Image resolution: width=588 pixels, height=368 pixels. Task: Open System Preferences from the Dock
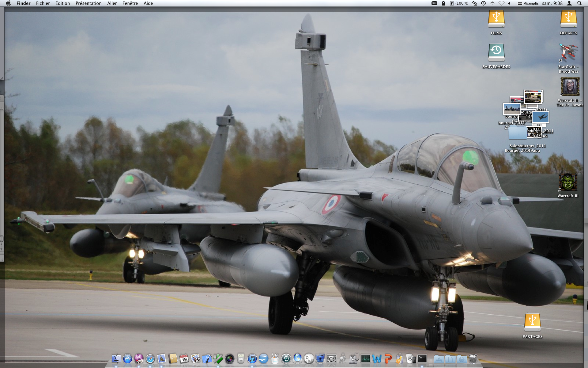331,358
